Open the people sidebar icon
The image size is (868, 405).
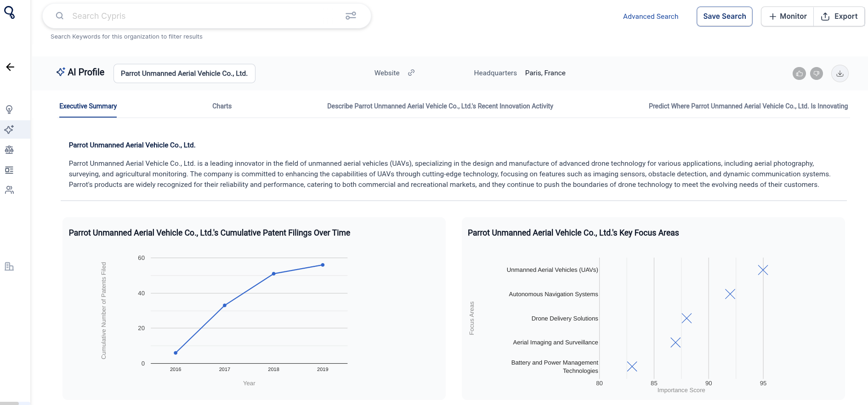coord(9,190)
